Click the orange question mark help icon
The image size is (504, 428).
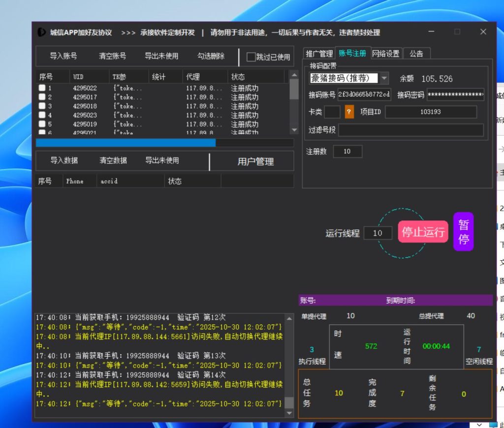[349, 112]
